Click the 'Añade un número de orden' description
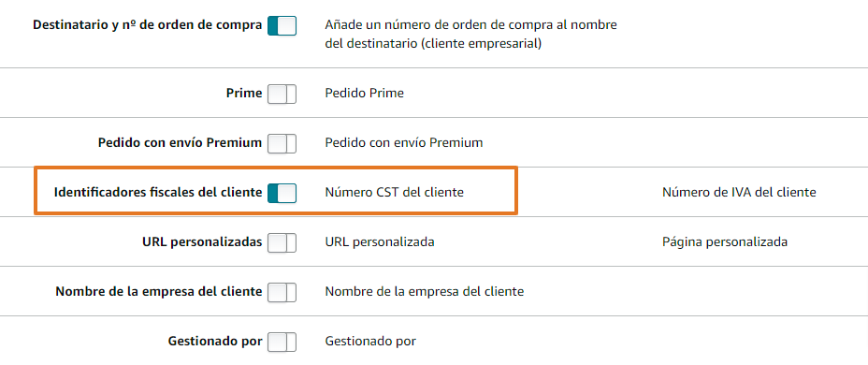The width and height of the screenshot is (868, 365). [x=471, y=35]
